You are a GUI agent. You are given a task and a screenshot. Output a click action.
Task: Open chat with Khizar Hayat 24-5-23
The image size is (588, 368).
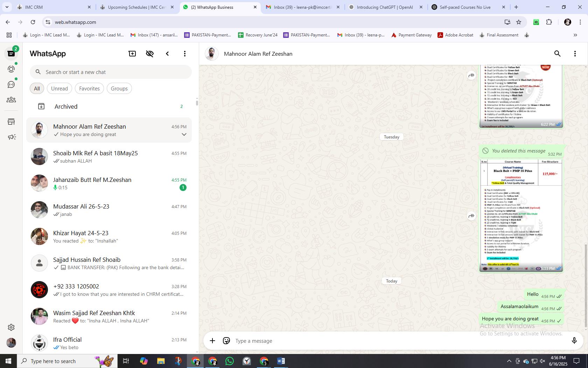click(x=109, y=237)
